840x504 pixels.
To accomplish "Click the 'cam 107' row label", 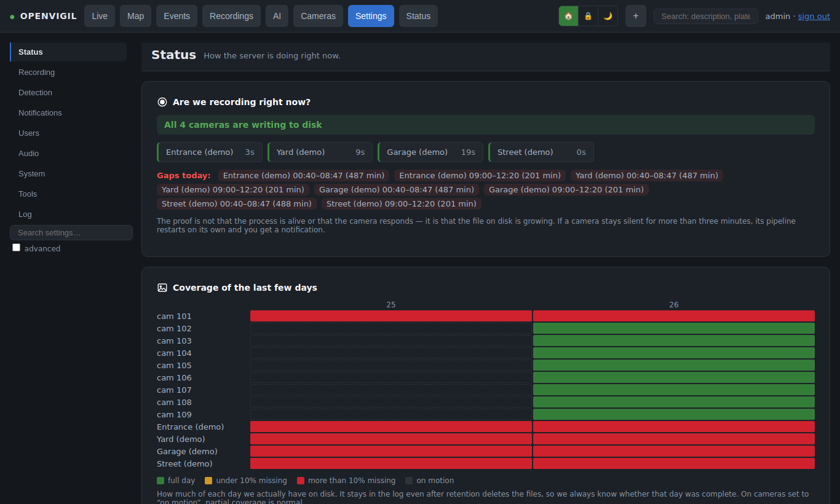I will (x=174, y=390).
